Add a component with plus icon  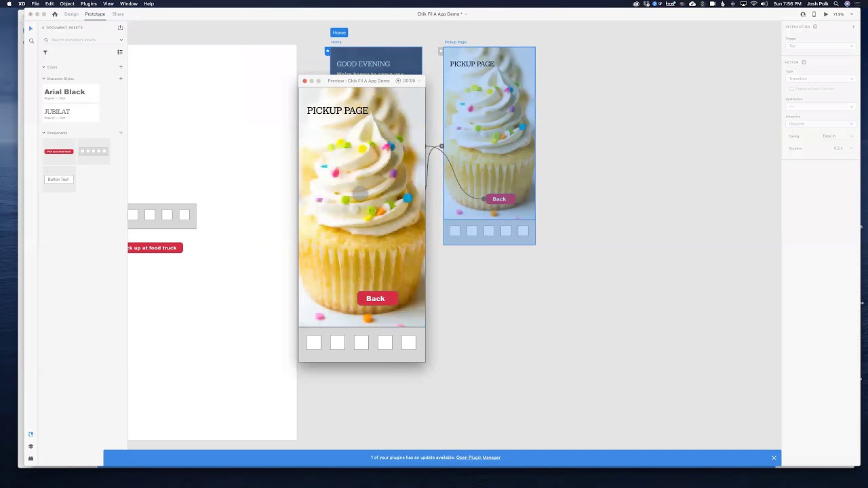coord(121,133)
